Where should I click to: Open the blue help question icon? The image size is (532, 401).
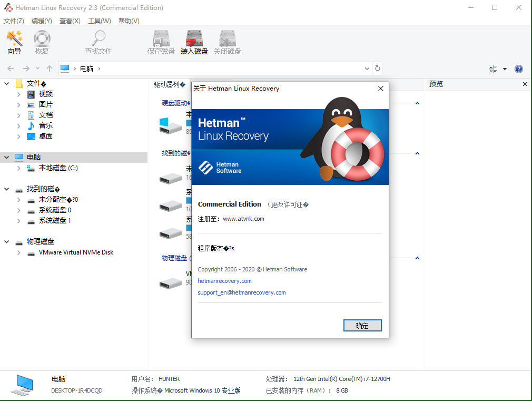(518, 69)
